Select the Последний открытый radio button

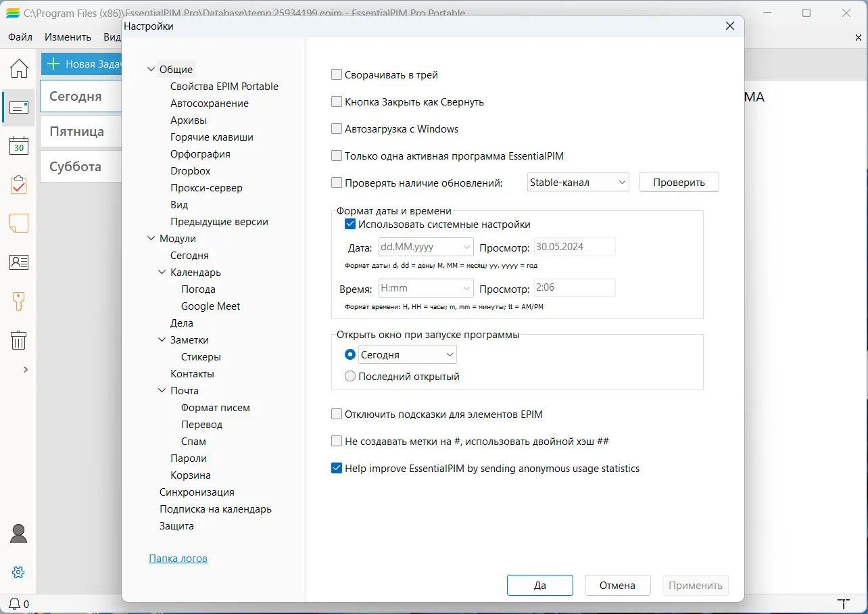[350, 376]
